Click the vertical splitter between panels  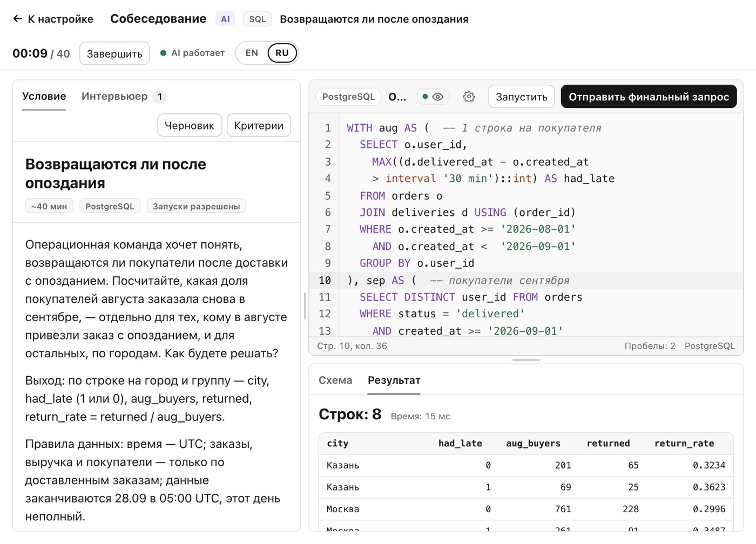click(305, 306)
